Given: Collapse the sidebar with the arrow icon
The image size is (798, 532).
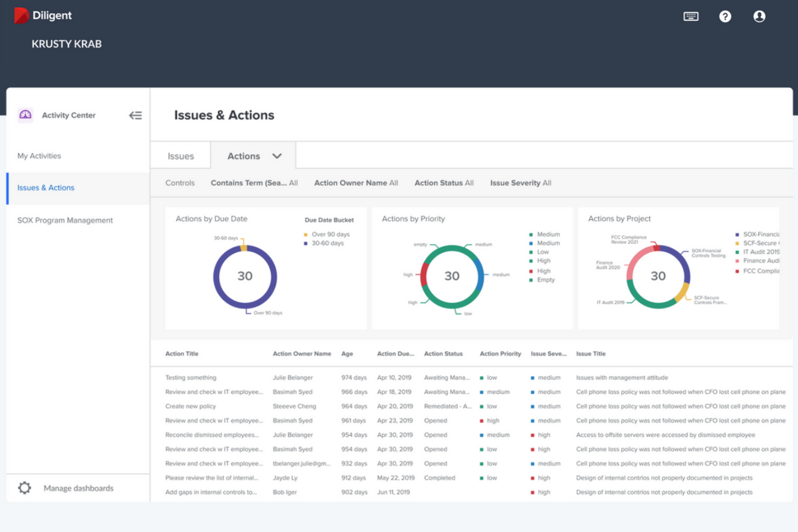Looking at the screenshot, I should (x=135, y=115).
